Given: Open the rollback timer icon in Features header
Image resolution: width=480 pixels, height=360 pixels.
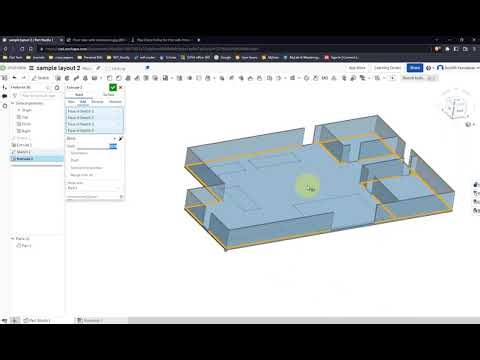Looking at the screenshot, I should click(57, 88).
